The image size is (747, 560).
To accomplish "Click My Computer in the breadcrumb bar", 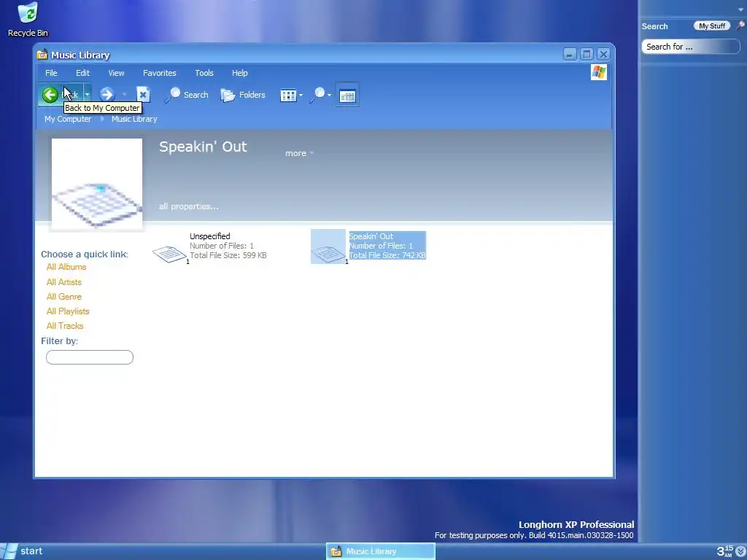I will click(68, 119).
